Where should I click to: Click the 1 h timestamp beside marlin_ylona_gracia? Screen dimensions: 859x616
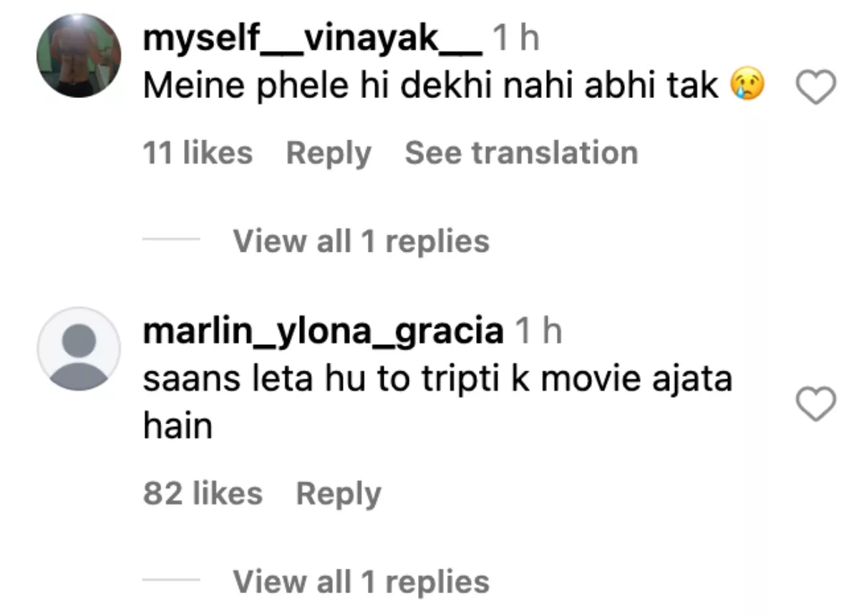[538, 331]
